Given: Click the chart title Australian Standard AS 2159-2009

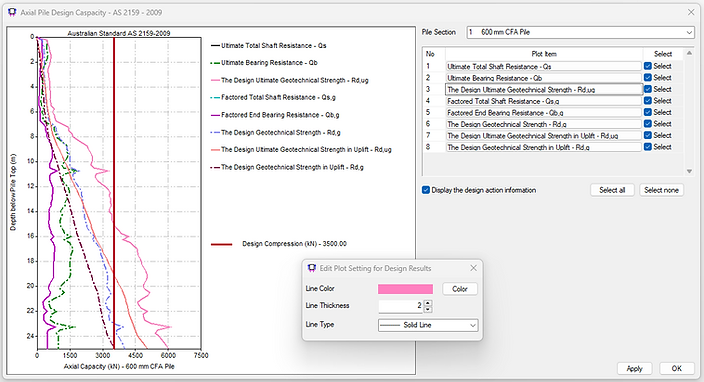Looking at the screenshot, I should point(119,33).
